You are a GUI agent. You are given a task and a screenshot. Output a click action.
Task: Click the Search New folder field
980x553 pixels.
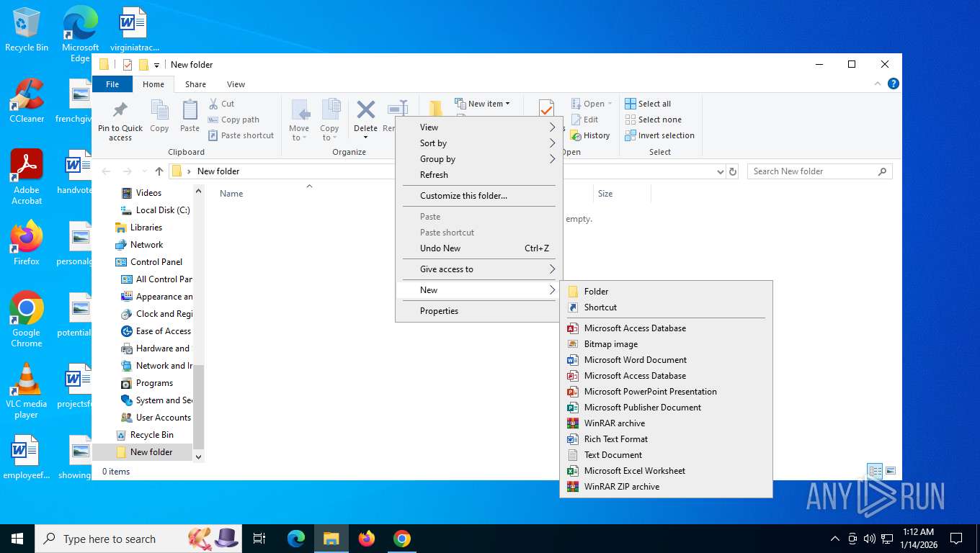coord(819,171)
